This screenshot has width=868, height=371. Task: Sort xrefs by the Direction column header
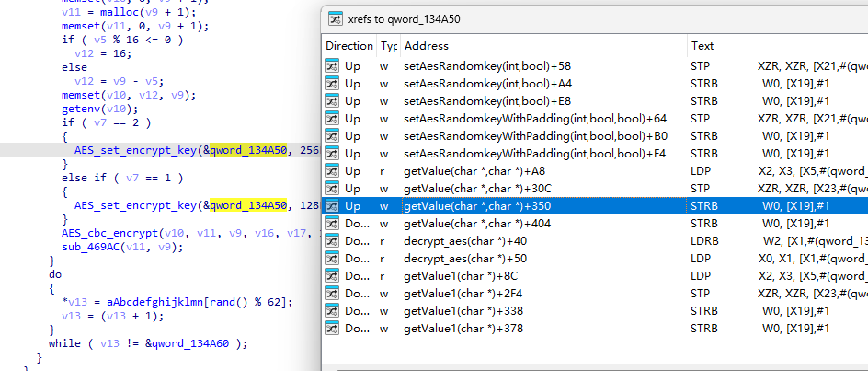(x=349, y=46)
